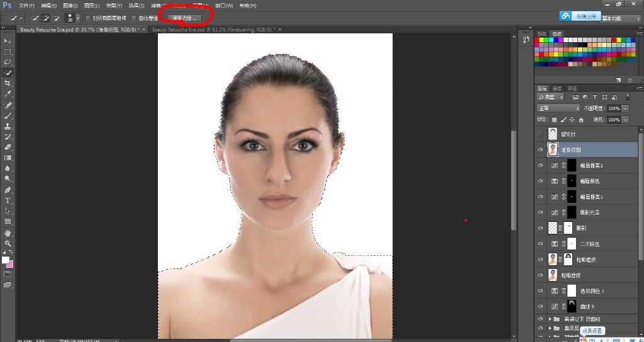
Task: Expand the 鼻梁以下 双曲线 layer group
Action: (550, 319)
